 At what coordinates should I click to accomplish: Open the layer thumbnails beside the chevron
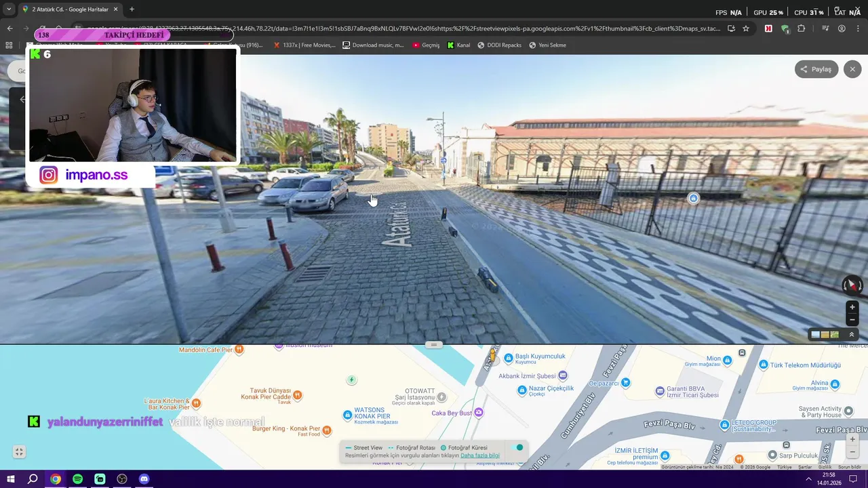coord(825,335)
